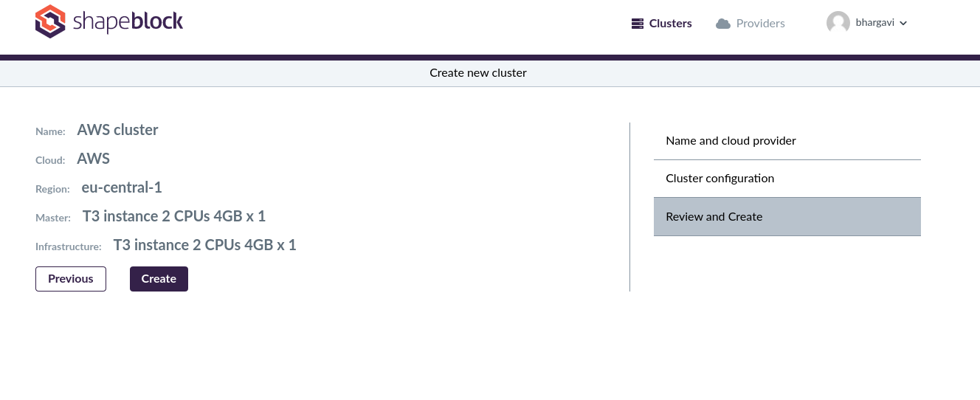The height and width of the screenshot is (400, 980).
Task: Click the 'Cloud:' label
Action: (x=50, y=160)
